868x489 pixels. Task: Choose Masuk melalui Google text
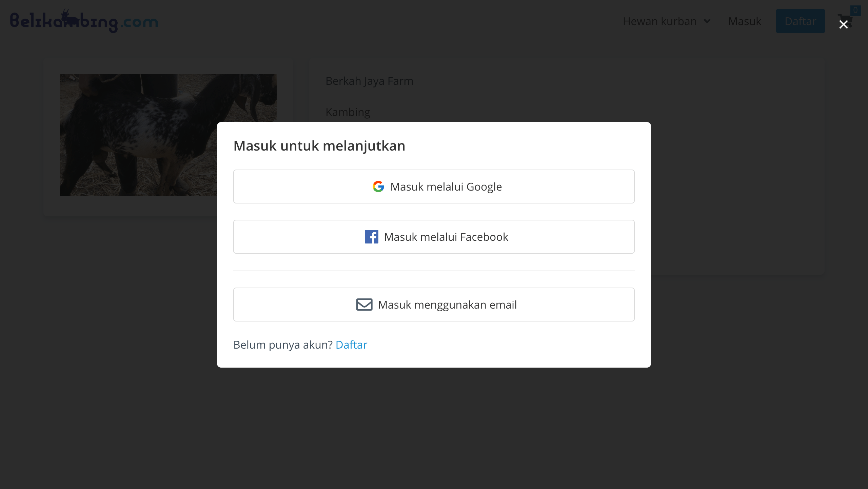[x=446, y=187]
